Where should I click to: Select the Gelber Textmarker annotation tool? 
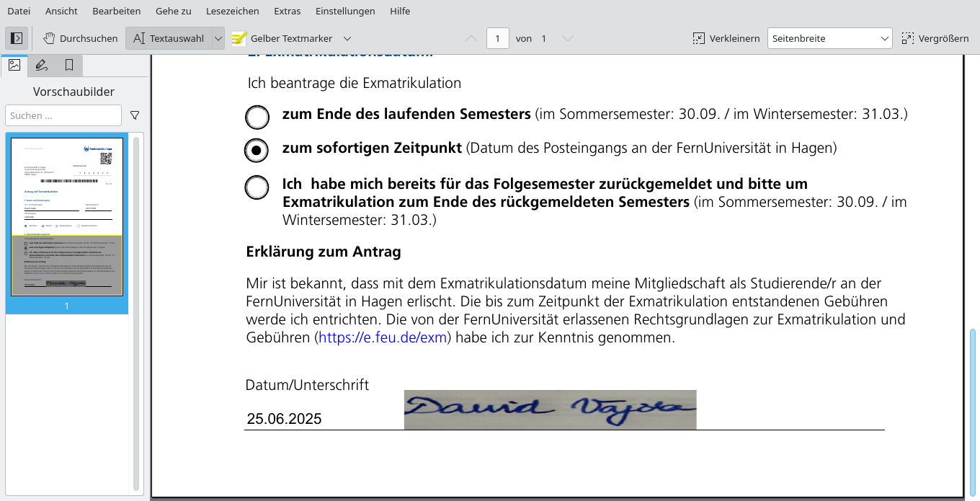pyautogui.click(x=284, y=38)
